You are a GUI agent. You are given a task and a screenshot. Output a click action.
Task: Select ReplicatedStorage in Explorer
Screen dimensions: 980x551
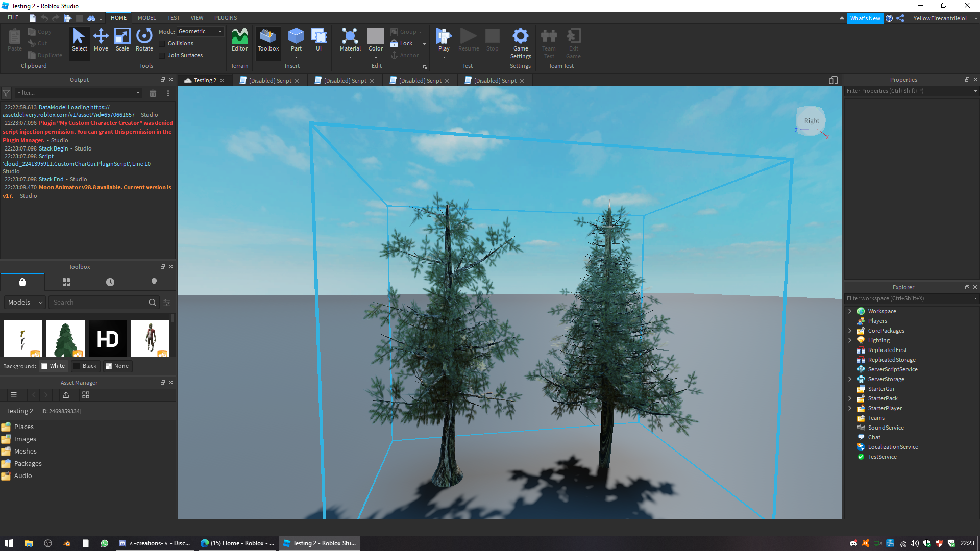892,360
